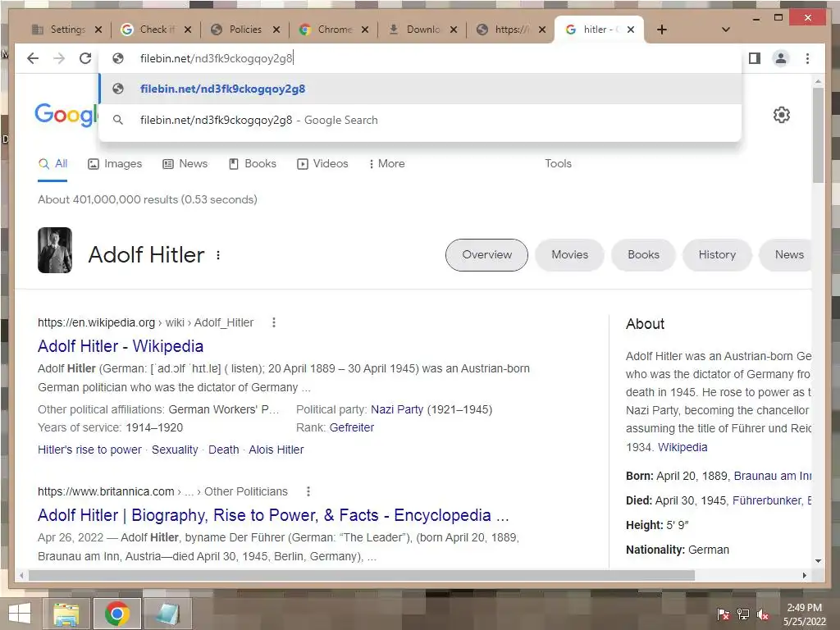Click the Google logo

[66, 115]
